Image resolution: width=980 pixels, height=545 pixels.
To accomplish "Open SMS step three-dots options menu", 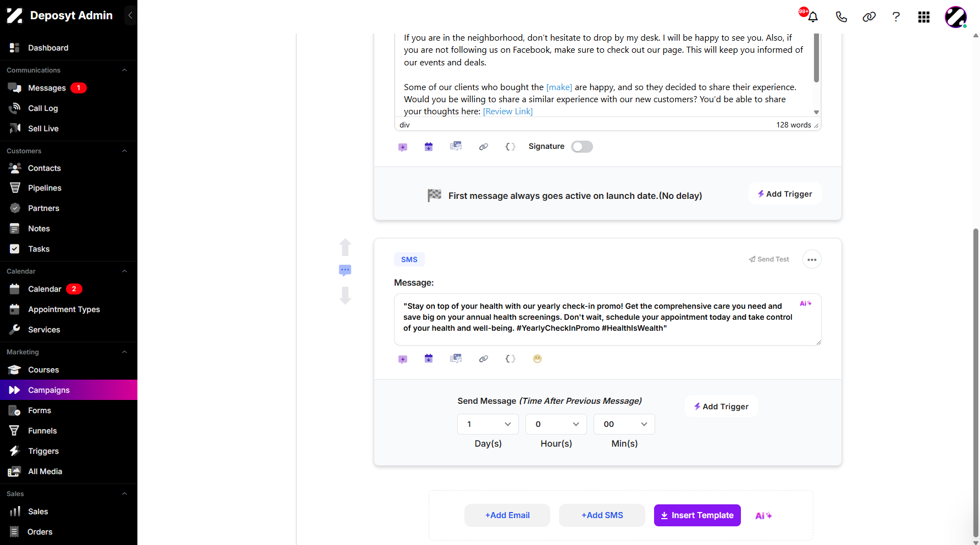I will click(812, 259).
